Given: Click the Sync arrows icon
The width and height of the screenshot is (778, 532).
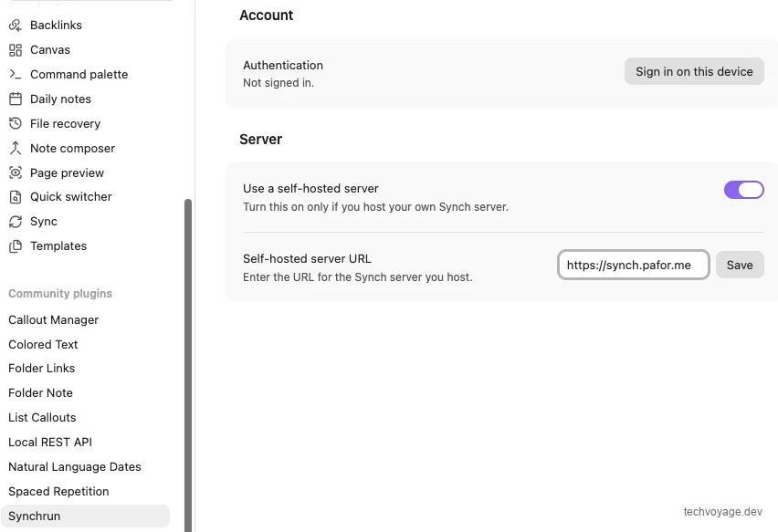Looking at the screenshot, I should [16, 222].
